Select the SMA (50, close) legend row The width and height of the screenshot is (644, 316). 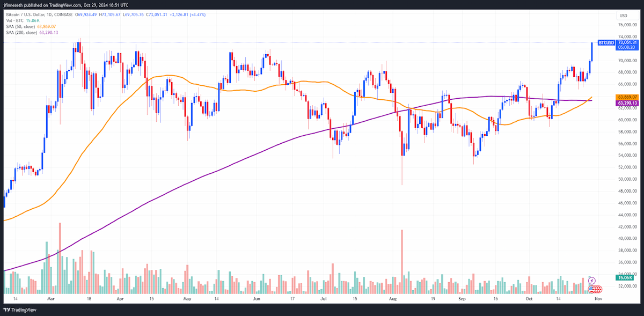[30, 26]
